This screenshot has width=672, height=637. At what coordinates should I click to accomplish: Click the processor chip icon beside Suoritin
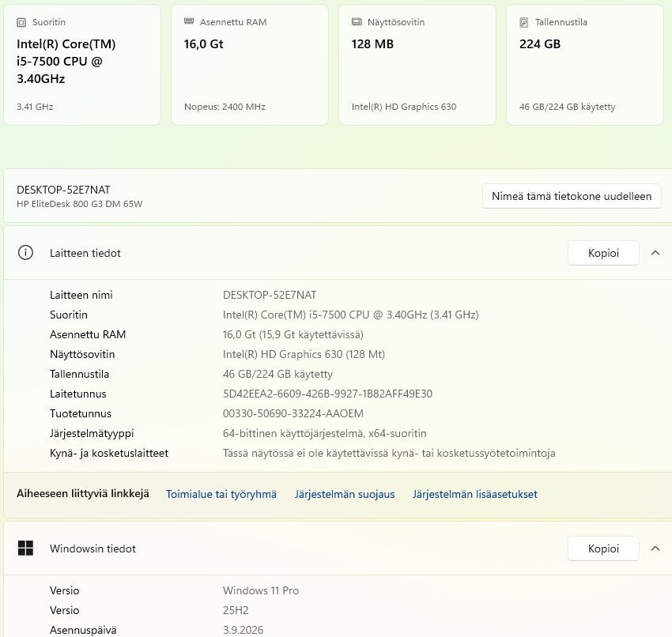click(x=21, y=23)
